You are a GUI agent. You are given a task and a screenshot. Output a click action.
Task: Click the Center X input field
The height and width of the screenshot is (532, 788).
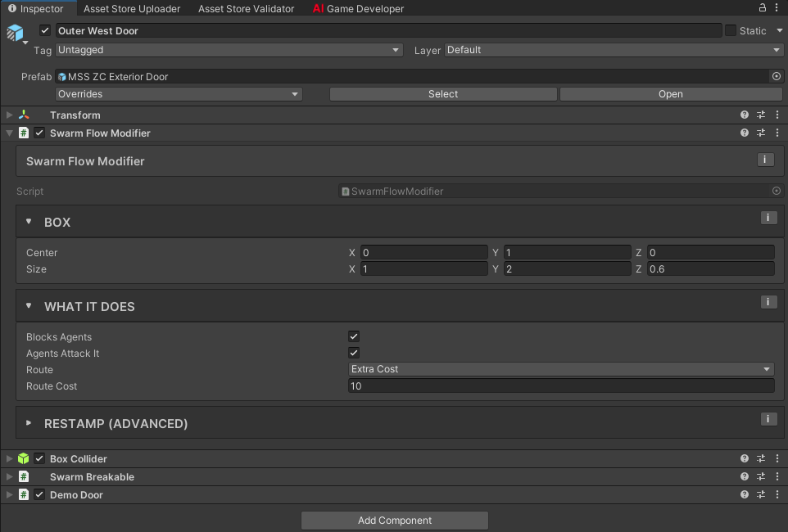(x=424, y=253)
